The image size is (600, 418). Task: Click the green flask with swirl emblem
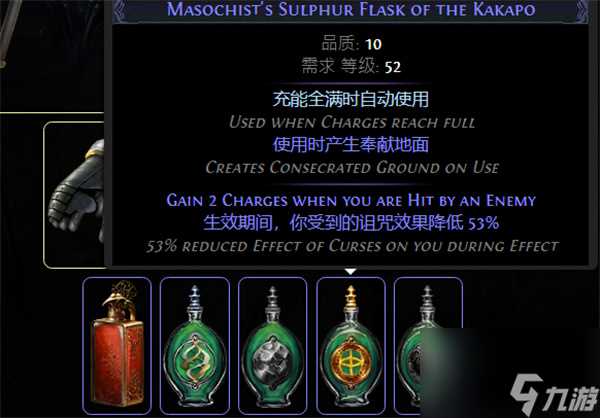coord(195,346)
